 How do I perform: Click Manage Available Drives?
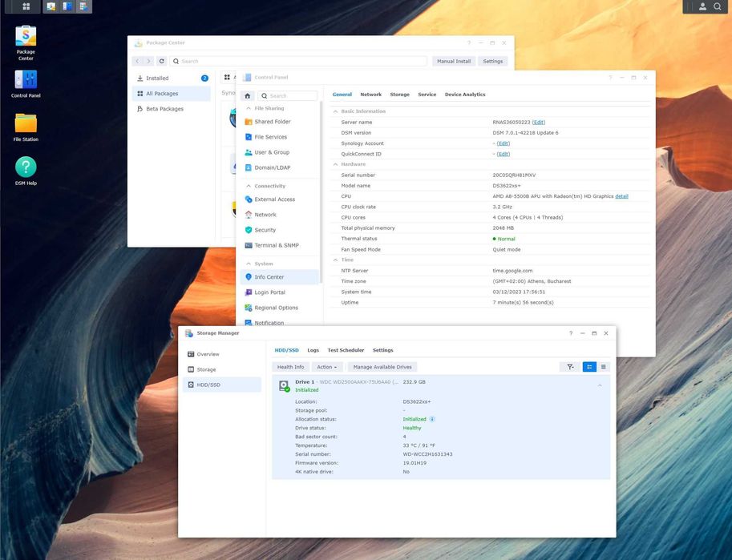click(382, 367)
